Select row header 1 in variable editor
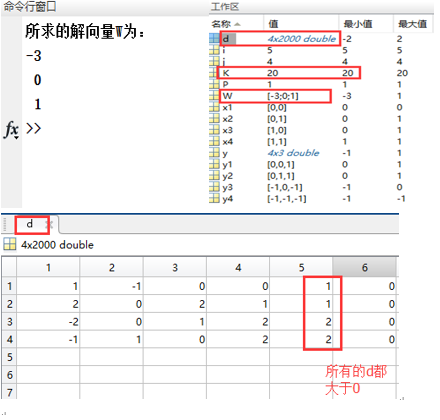The height and width of the screenshot is (420, 440). click(x=9, y=286)
